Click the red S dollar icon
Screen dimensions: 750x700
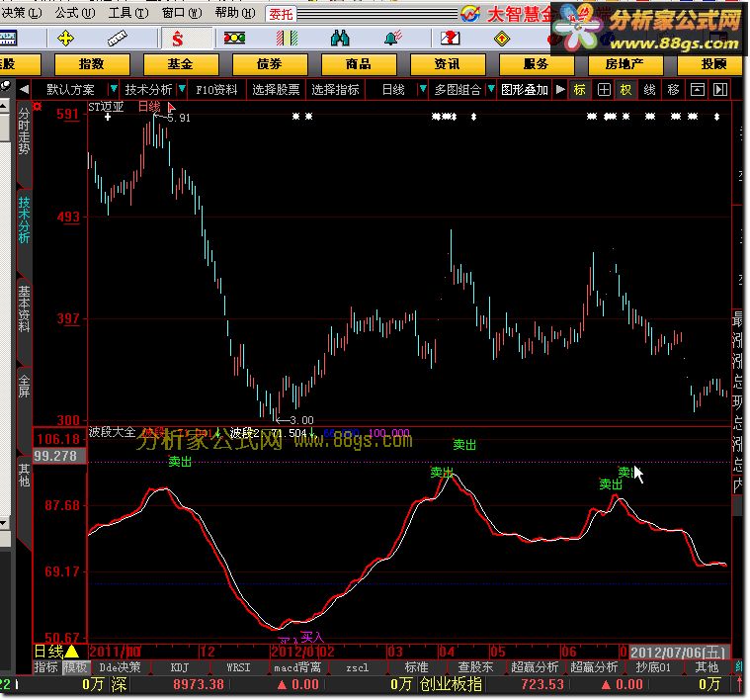(x=178, y=39)
